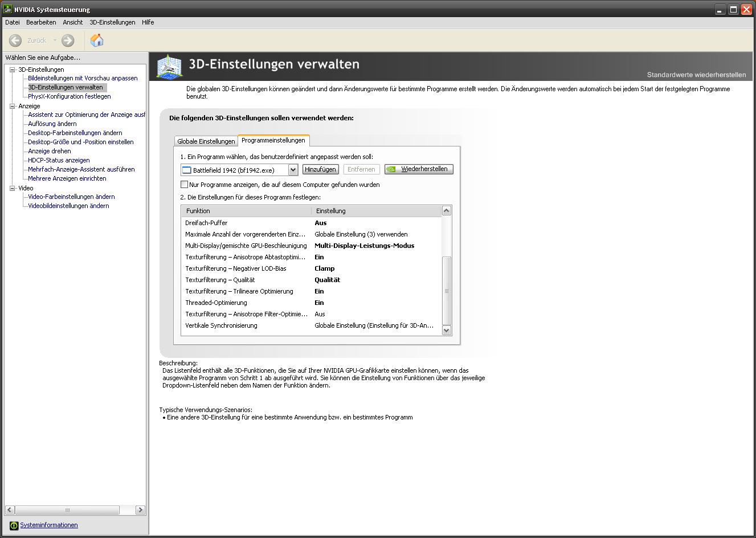Select Texturfilterung Anisotrope Abtastoptimierung row

click(x=312, y=257)
